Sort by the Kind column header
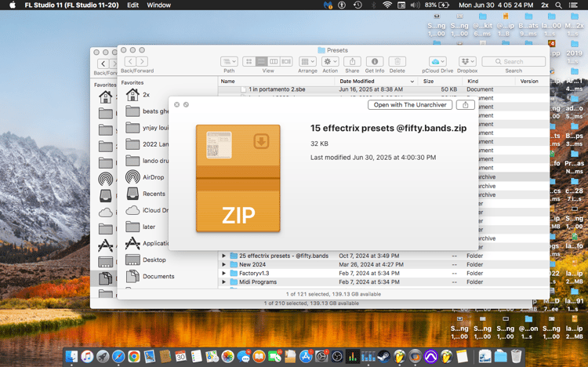 click(488, 81)
